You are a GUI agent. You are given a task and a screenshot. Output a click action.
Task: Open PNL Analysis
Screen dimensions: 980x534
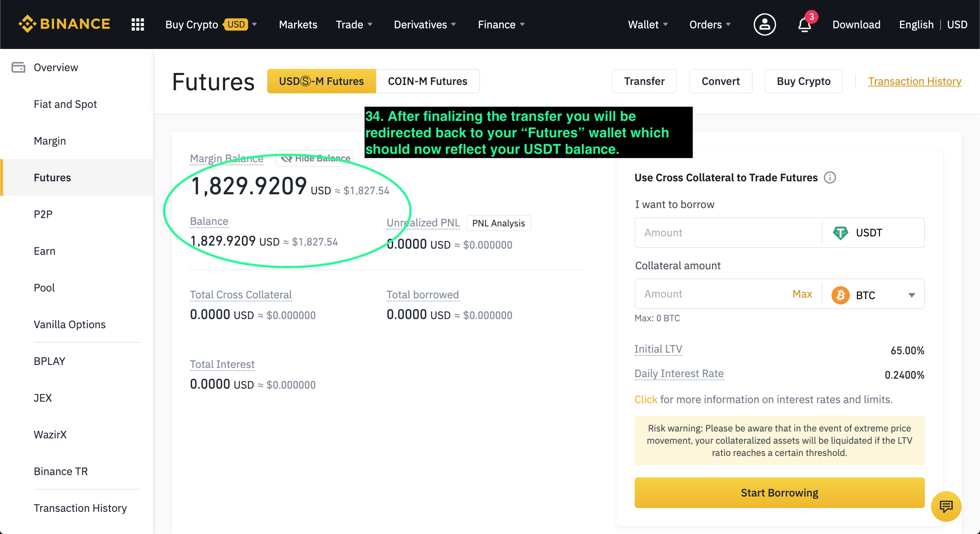pyautogui.click(x=498, y=223)
